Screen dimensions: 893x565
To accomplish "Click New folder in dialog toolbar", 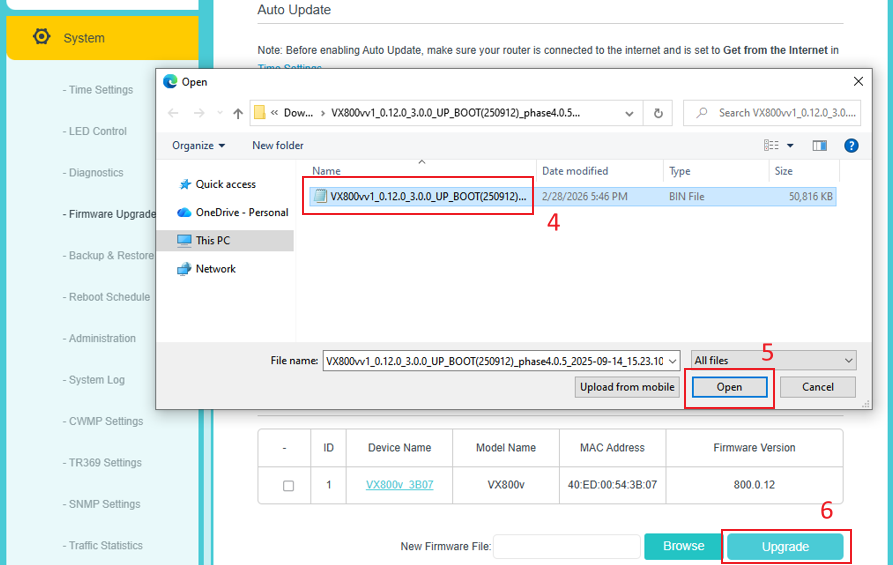I will [278, 146].
